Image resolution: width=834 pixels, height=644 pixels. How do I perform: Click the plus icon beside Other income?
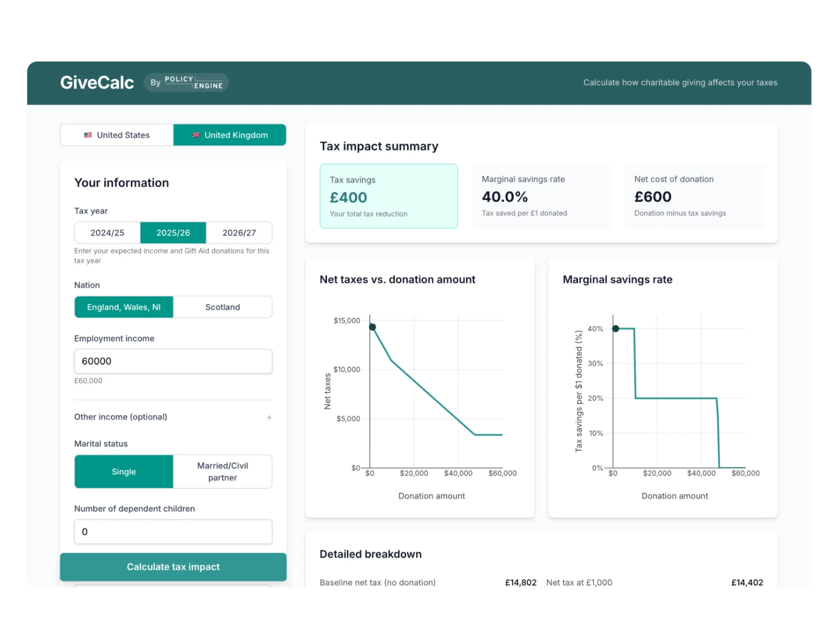tap(269, 417)
